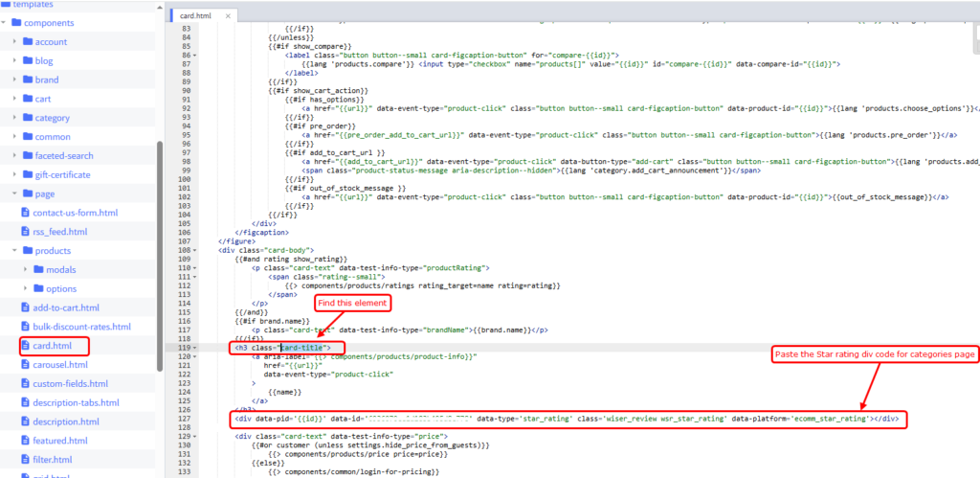The height and width of the screenshot is (478, 980).
Task: Click the file icon beside rss_feed.html
Action: [x=26, y=232]
